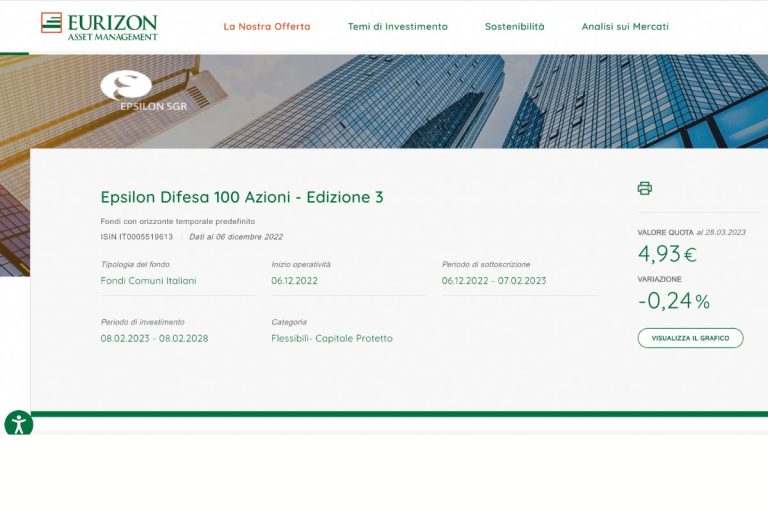Click Flessibili- Capitale Protetto category
Viewport: 768px width, 512px height.
332,339
